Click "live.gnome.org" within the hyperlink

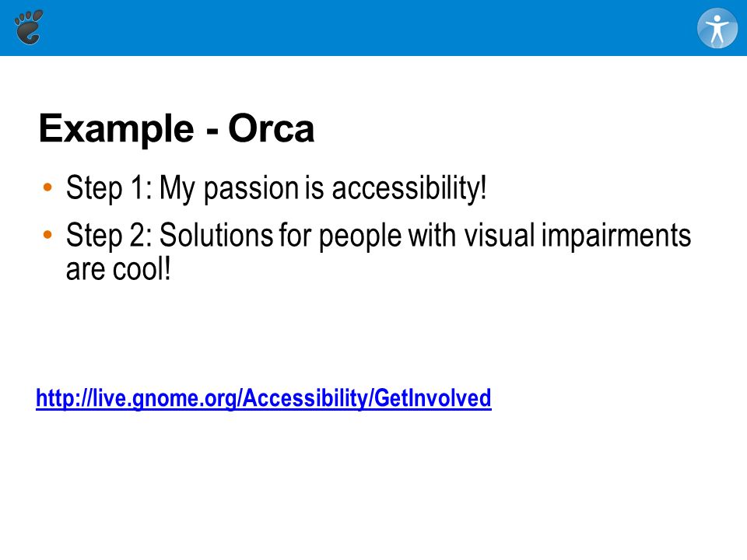pos(163,398)
